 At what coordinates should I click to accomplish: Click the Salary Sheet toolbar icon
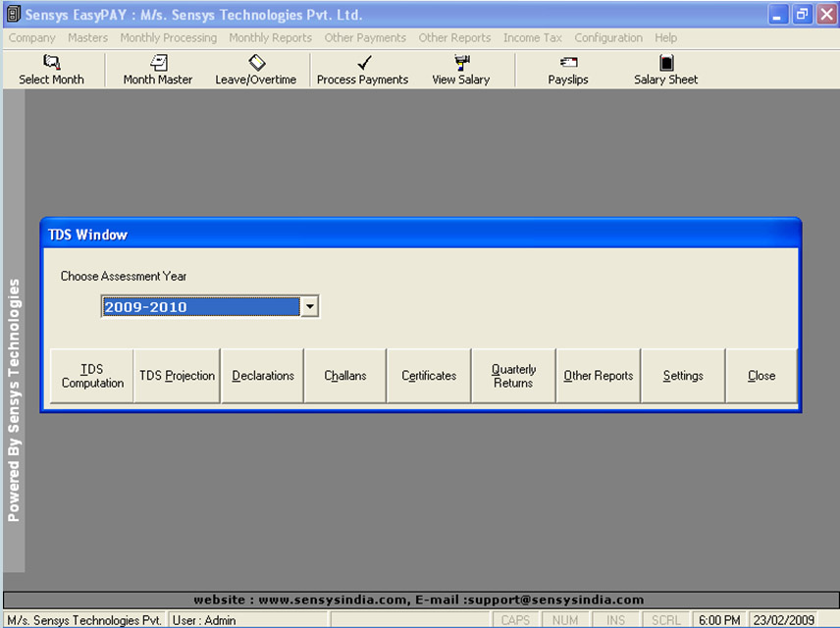666,62
